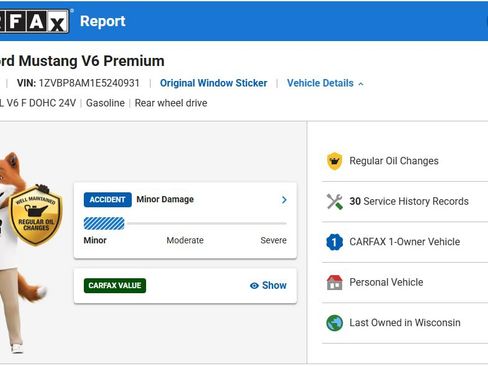Click the Rear wheel drive text
This screenshot has height=366, width=488.
pos(171,103)
